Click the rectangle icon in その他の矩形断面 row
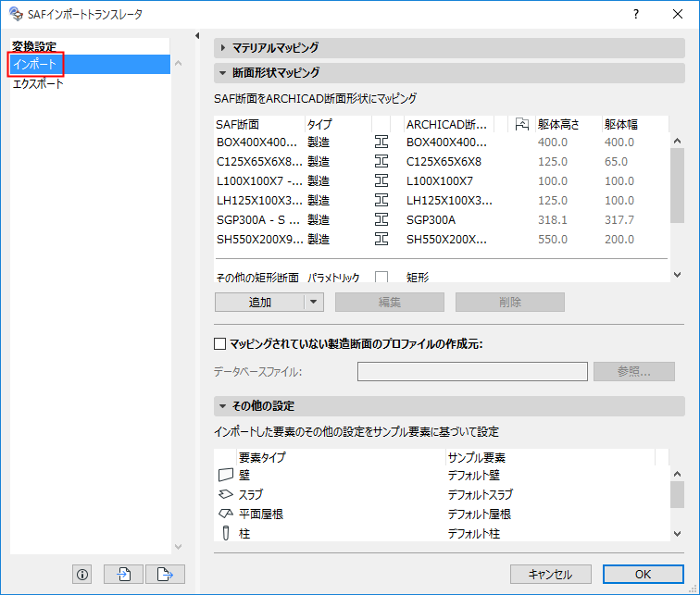Screen dimensions: 700x595 pyautogui.click(x=381, y=277)
